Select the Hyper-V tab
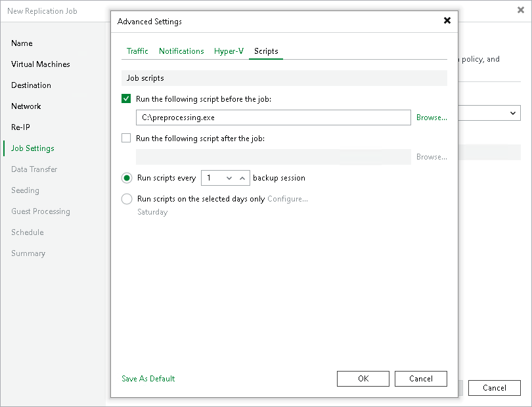The image size is (532, 407). (x=229, y=51)
